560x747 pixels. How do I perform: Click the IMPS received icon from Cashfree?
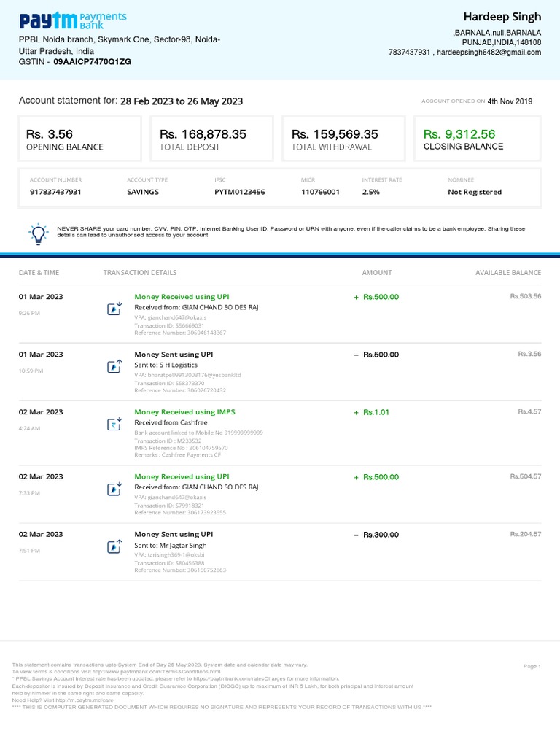[114, 425]
